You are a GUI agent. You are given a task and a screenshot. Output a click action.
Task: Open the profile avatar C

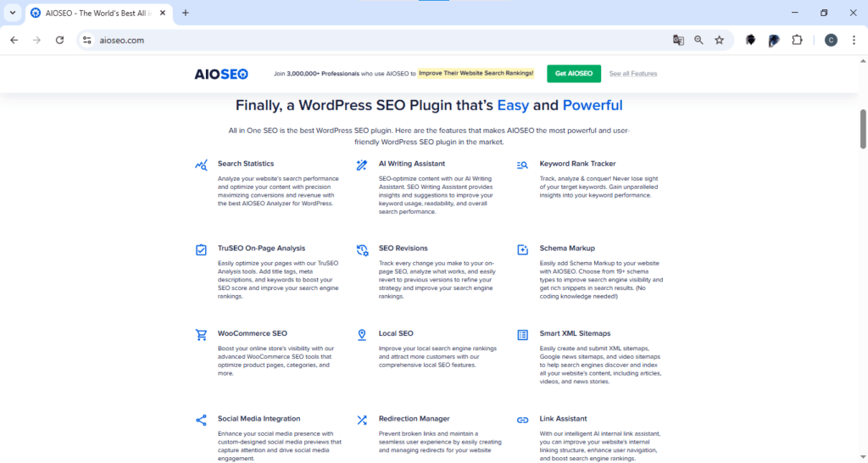831,40
